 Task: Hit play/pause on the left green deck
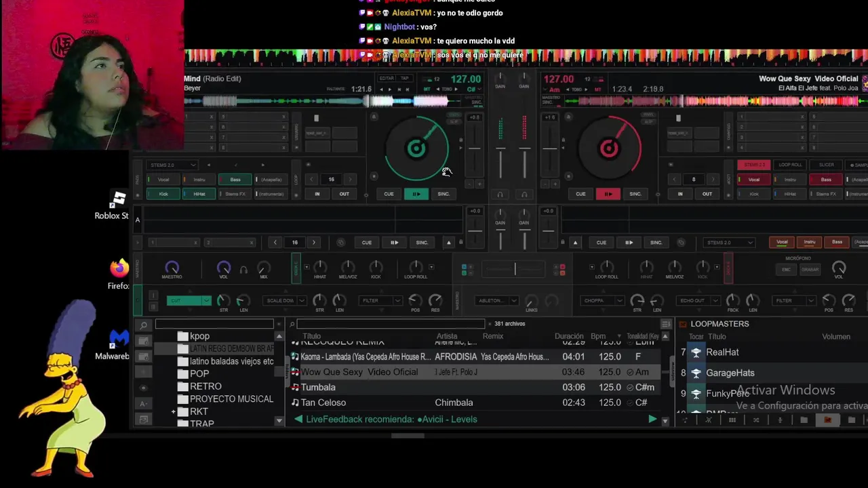tap(416, 194)
